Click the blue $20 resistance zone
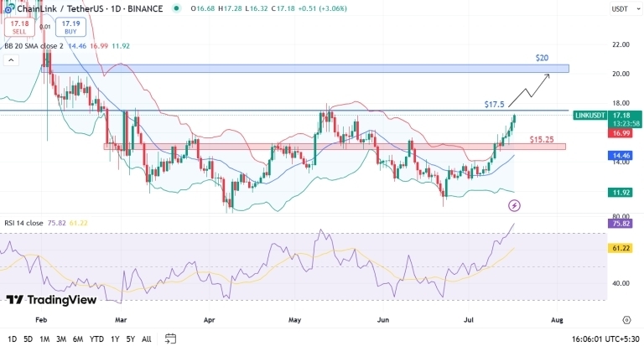644x346 pixels. point(305,69)
